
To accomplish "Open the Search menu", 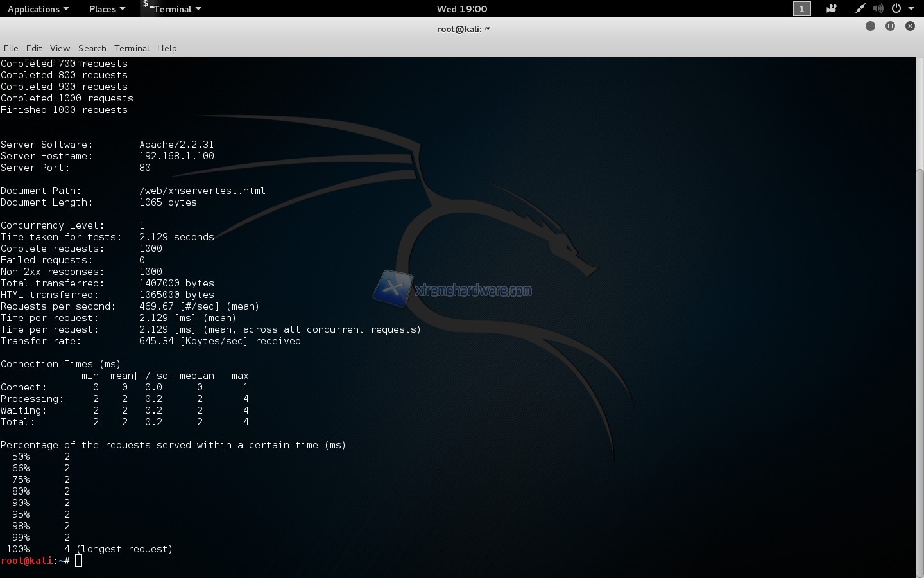I will pos(92,48).
